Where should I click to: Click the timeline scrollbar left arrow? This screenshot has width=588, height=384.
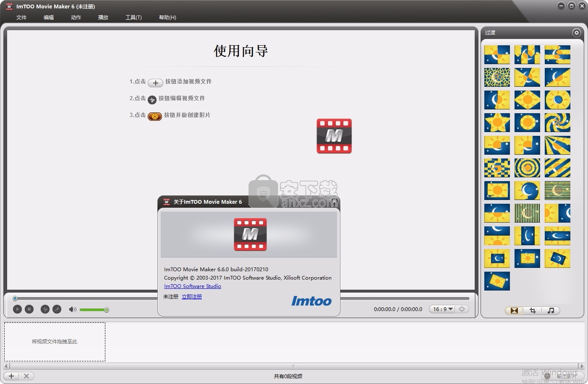[6, 366]
